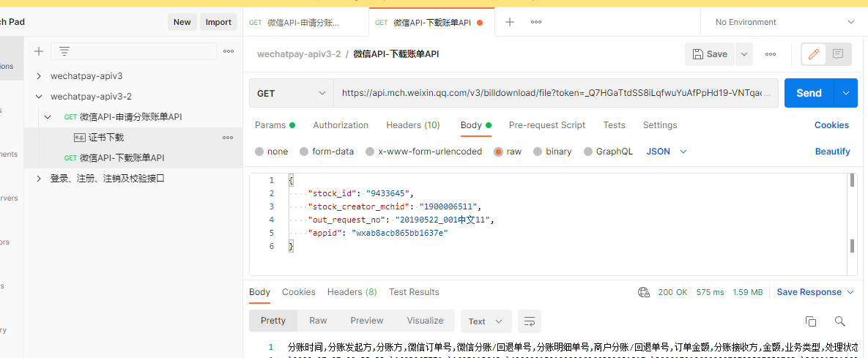Screen dimensions: 868x358
Task: Click the Send button
Action: (809, 93)
